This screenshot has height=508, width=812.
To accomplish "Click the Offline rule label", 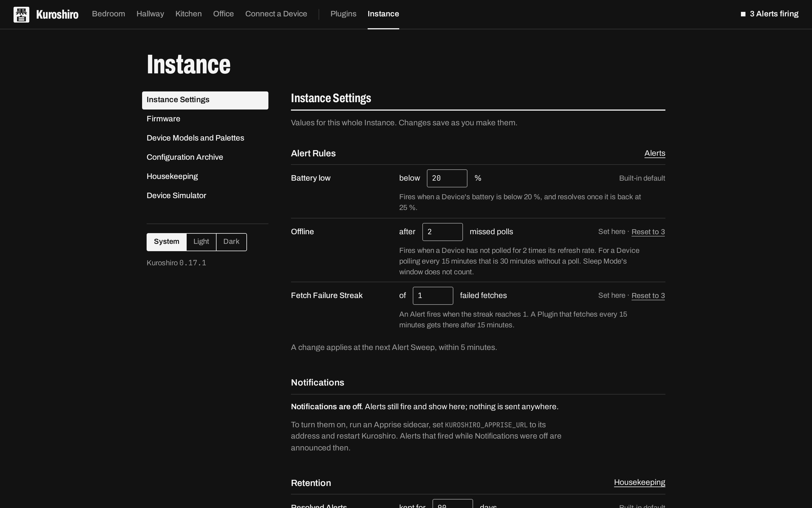I will coord(302,232).
